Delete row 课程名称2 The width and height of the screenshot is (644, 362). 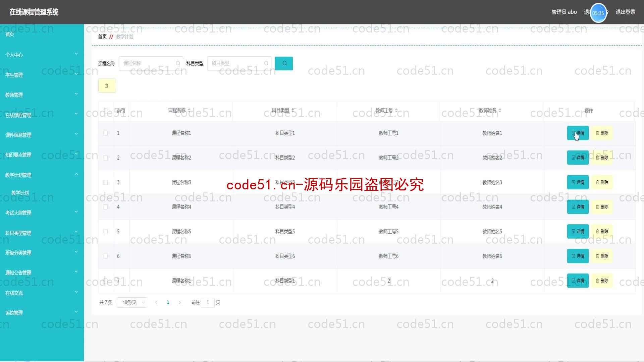coord(602,158)
